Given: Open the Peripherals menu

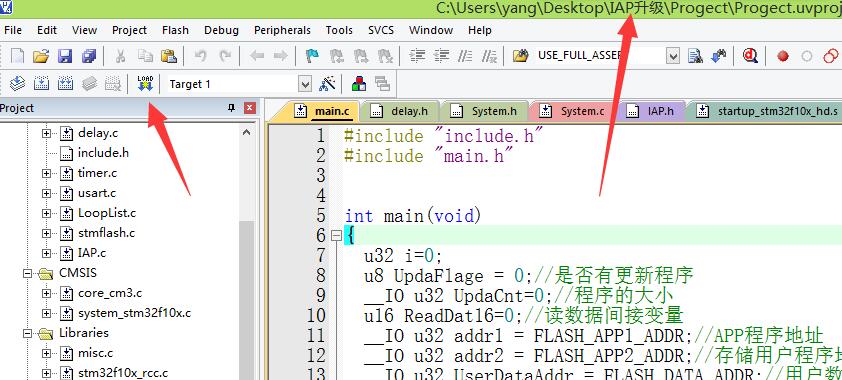Looking at the screenshot, I should tap(282, 30).
